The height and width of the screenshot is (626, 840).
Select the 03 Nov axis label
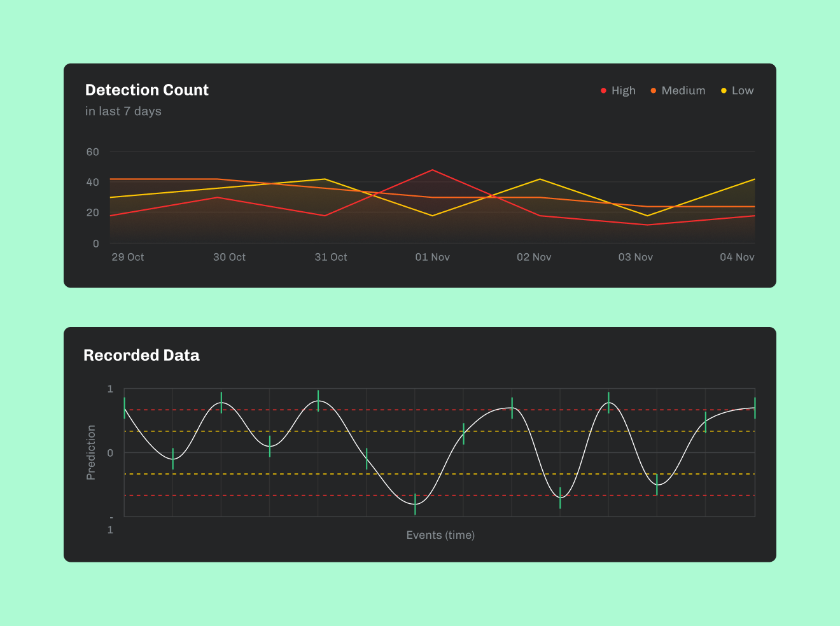[636, 257]
